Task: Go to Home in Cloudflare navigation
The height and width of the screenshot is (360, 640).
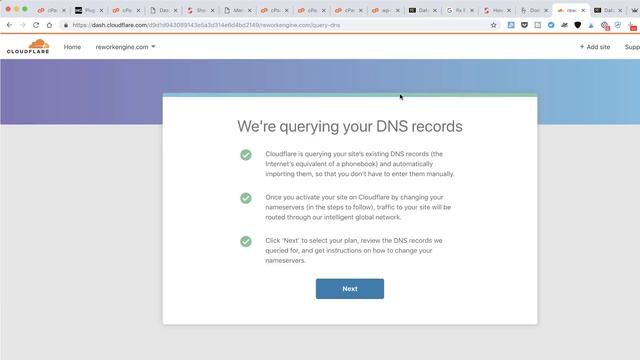Action: (72, 47)
